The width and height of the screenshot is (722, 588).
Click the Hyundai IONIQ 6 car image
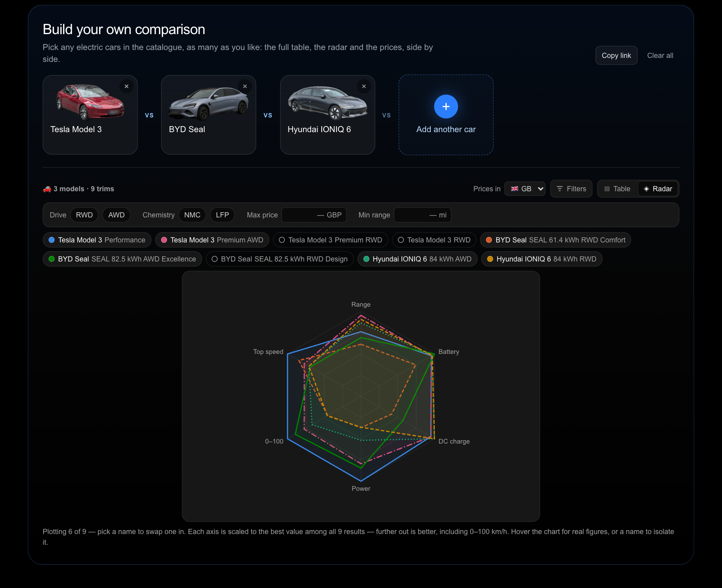pos(328,102)
